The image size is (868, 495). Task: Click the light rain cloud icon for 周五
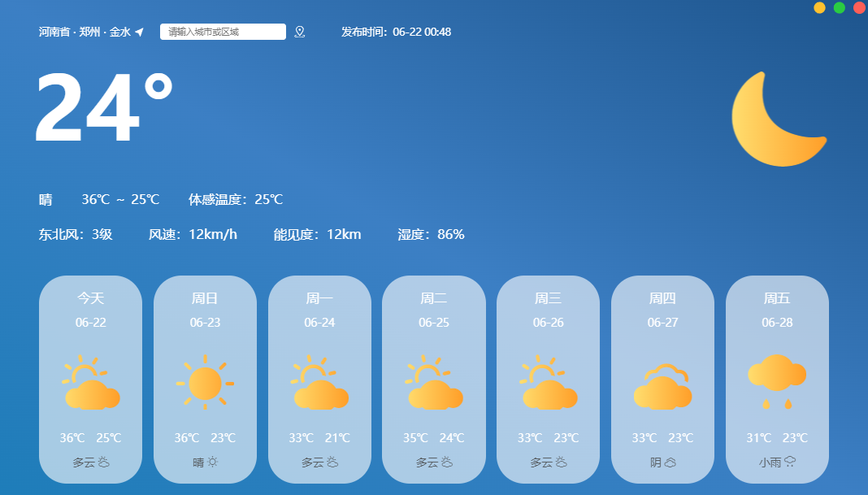tap(777, 380)
